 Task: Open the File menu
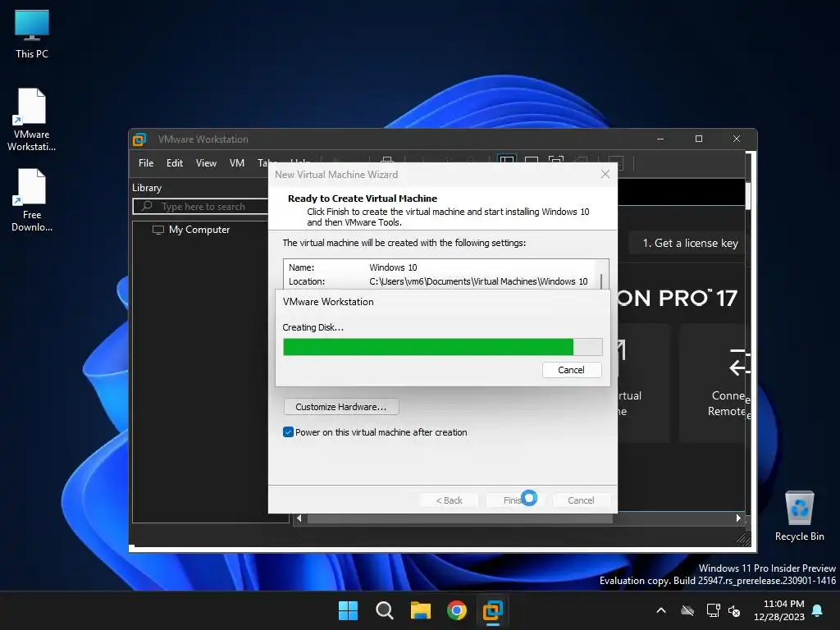click(146, 163)
